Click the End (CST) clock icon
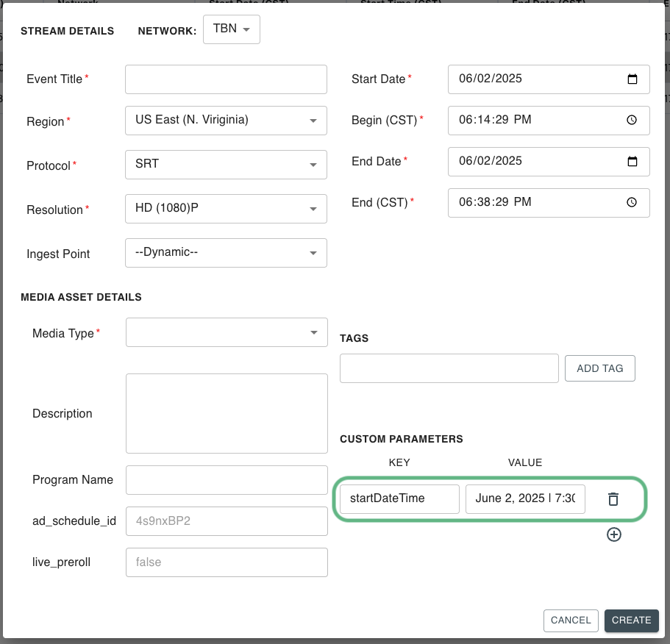The width and height of the screenshot is (670, 644). pos(632,203)
